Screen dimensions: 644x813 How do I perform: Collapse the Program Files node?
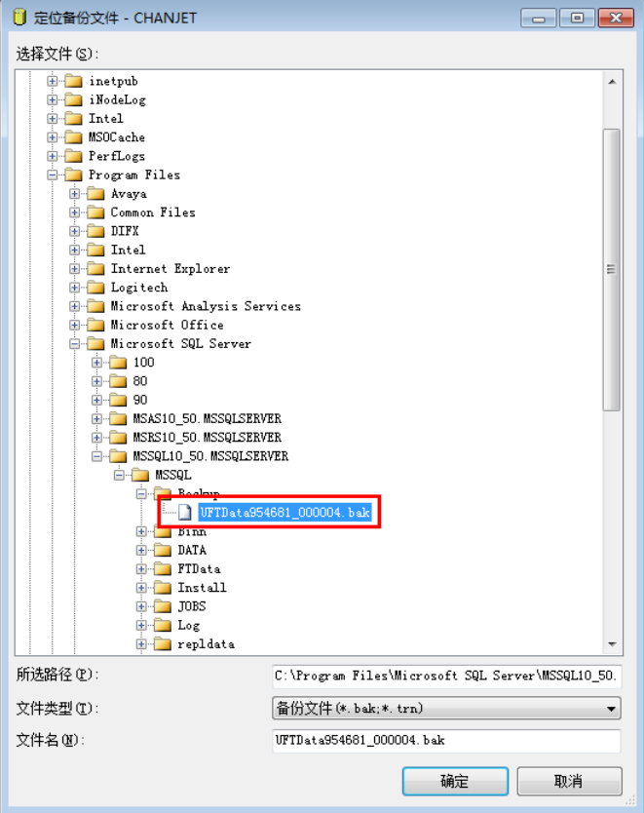point(53,174)
